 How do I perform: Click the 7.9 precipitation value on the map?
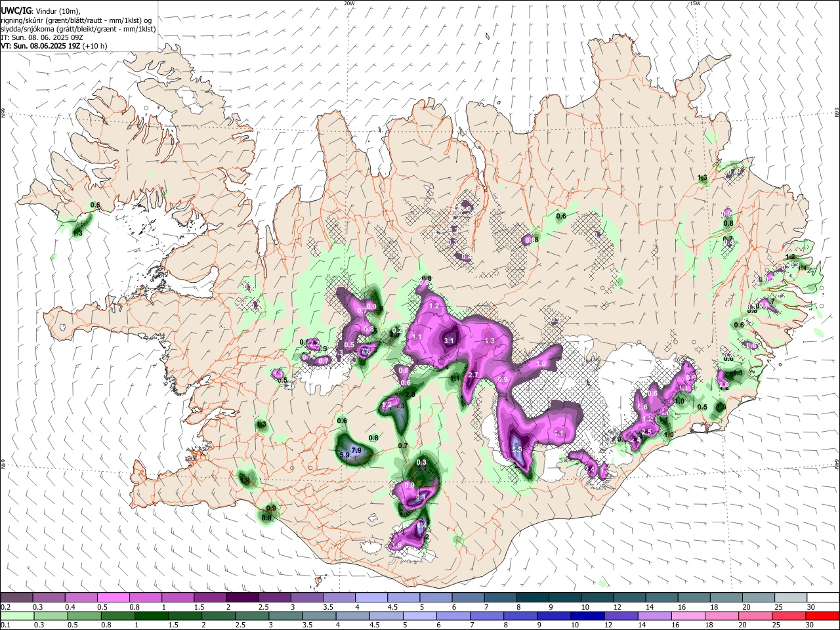[356, 450]
